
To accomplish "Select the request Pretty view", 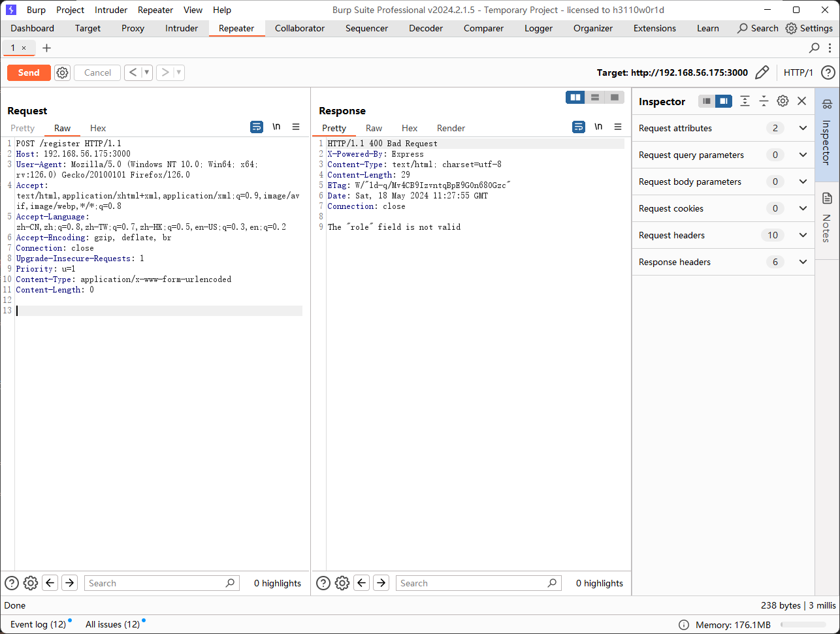I will tap(23, 128).
